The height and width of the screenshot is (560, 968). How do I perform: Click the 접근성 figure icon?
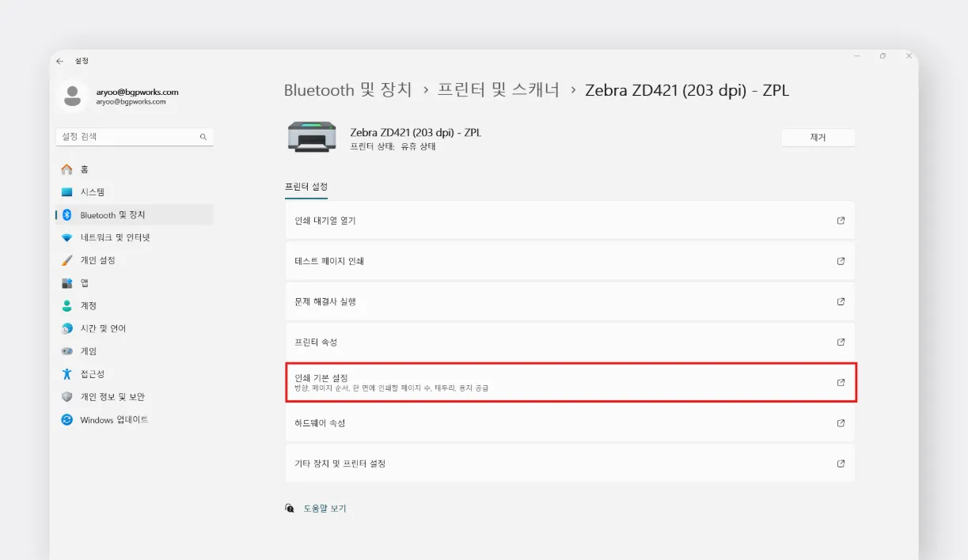[x=66, y=374]
